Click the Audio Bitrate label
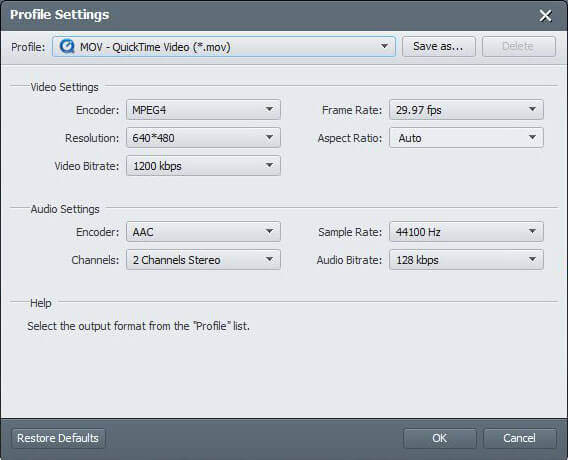The width and height of the screenshot is (568, 460). click(x=349, y=260)
